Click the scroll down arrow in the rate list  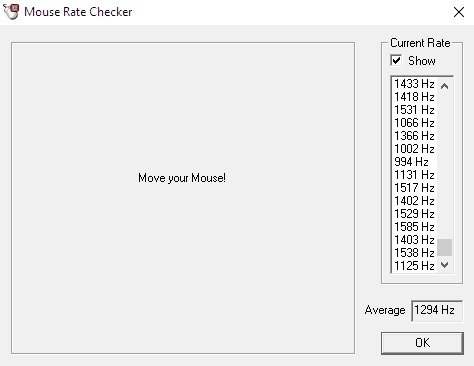444,265
